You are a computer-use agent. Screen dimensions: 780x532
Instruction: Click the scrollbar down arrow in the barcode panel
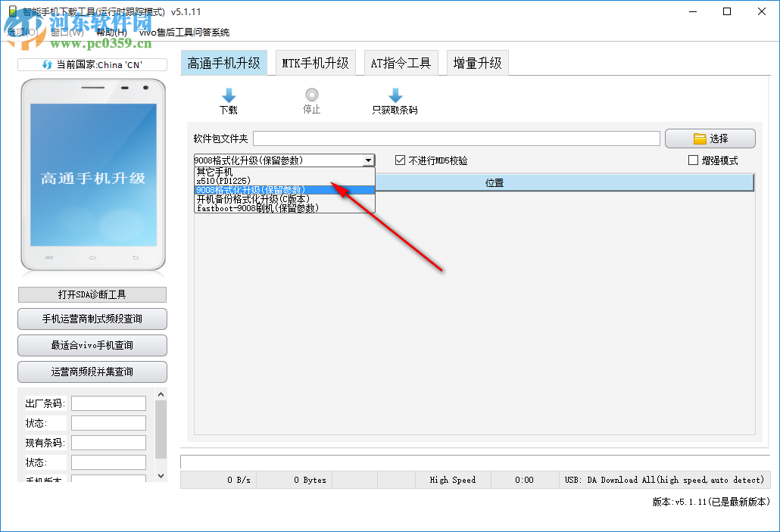(x=161, y=476)
